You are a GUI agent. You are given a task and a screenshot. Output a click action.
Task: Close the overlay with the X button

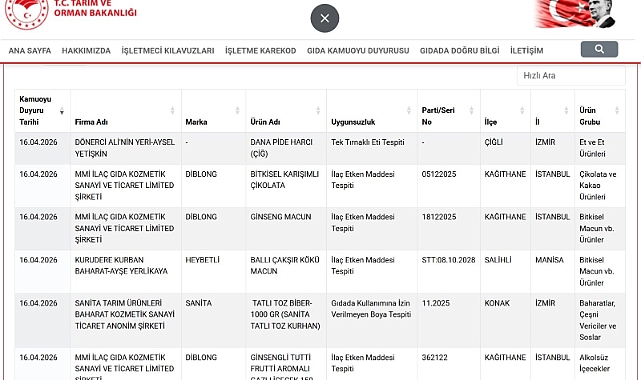click(325, 18)
